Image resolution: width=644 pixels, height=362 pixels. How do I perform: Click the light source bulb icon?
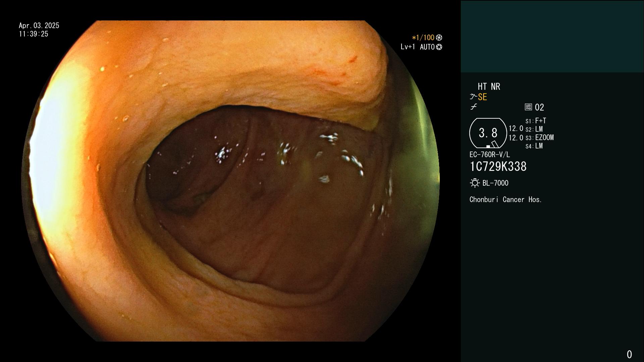[475, 183]
